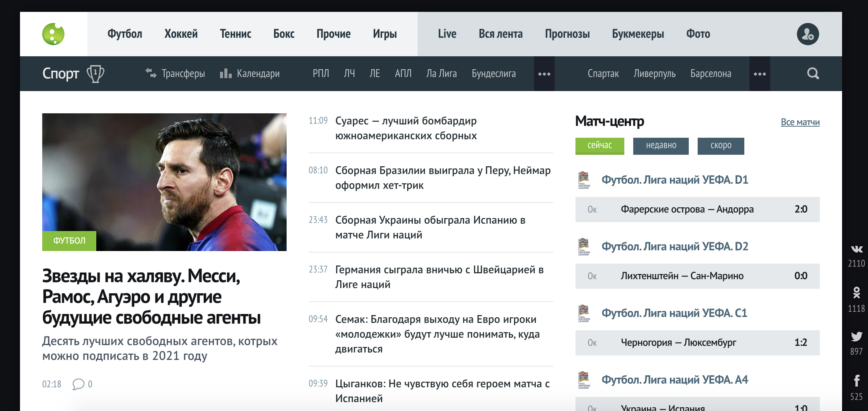Go to the АПЛ page
The image size is (868, 411).
(403, 74)
